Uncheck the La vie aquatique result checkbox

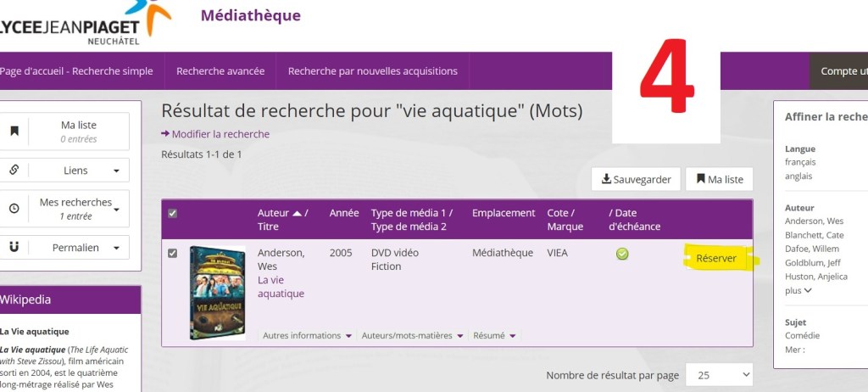(173, 254)
